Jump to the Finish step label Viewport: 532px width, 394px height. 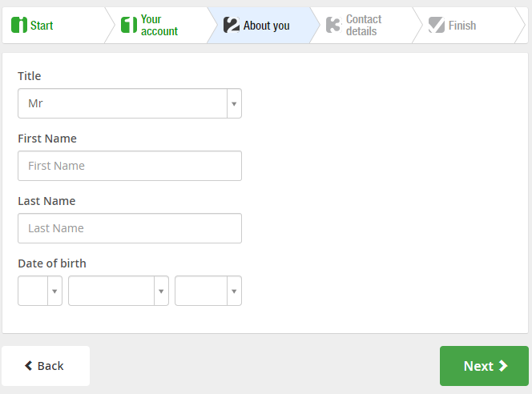[x=462, y=26]
